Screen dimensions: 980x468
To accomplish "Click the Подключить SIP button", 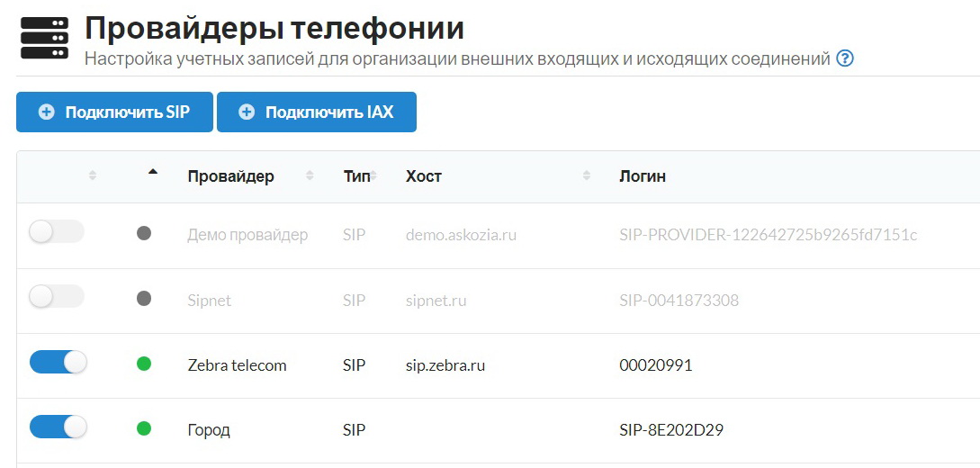I will pos(114,112).
